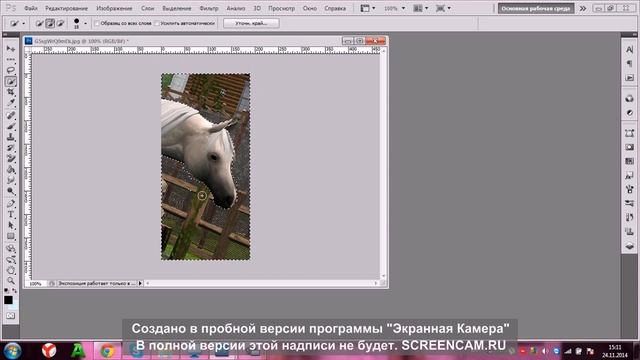The width and height of the screenshot is (640, 360).
Task: Open the Слои menu
Action: click(x=147, y=8)
